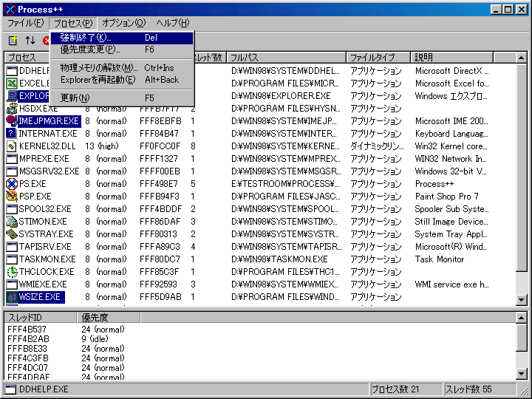532x399 pixels.
Task: Click the TAPISRV.EXE icon
Action: click(12, 246)
